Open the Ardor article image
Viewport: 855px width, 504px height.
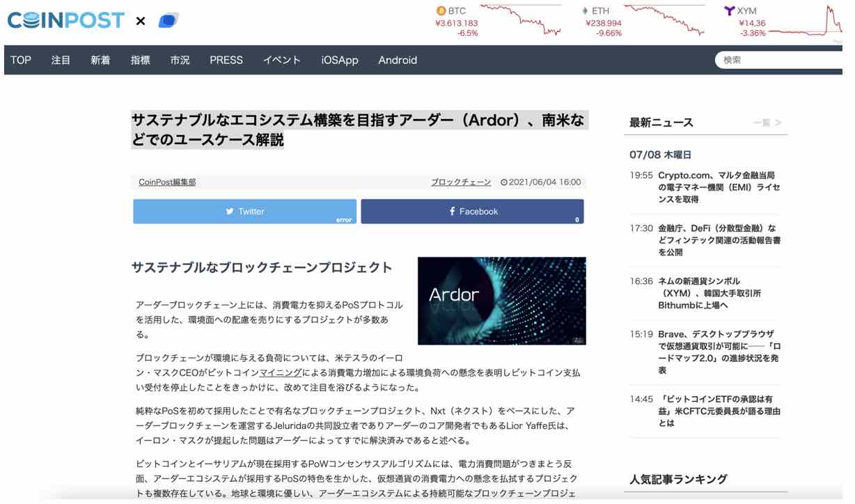(x=501, y=301)
